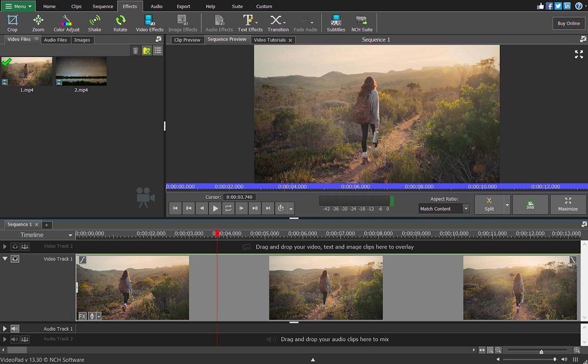588x364 pixels.
Task: Mute Audio Track 1 speaker icon
Action: 15,329
